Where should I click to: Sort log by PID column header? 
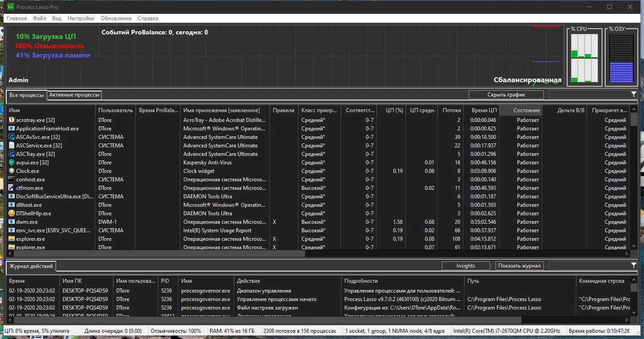click(x=168, y=281)
